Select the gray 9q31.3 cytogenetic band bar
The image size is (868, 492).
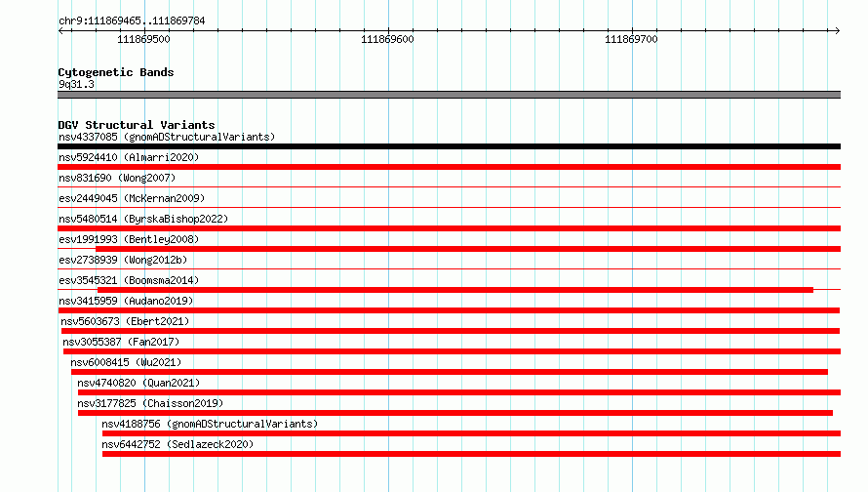pyautogui.click(x=449, y=95)
